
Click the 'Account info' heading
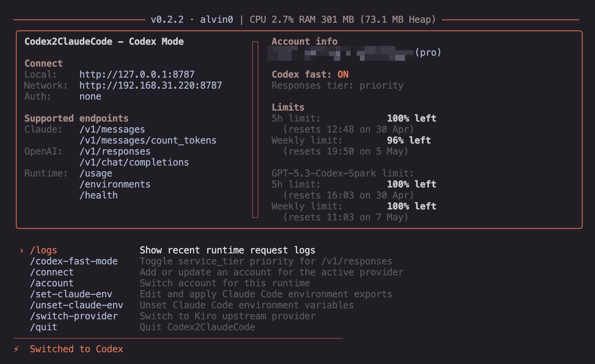click(305, 42)
